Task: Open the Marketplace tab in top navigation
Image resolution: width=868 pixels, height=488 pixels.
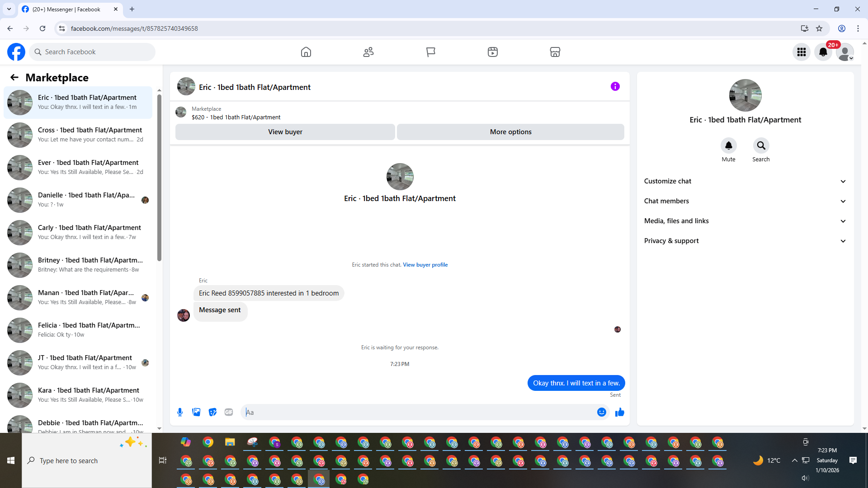Action: [x=555, y=52]
